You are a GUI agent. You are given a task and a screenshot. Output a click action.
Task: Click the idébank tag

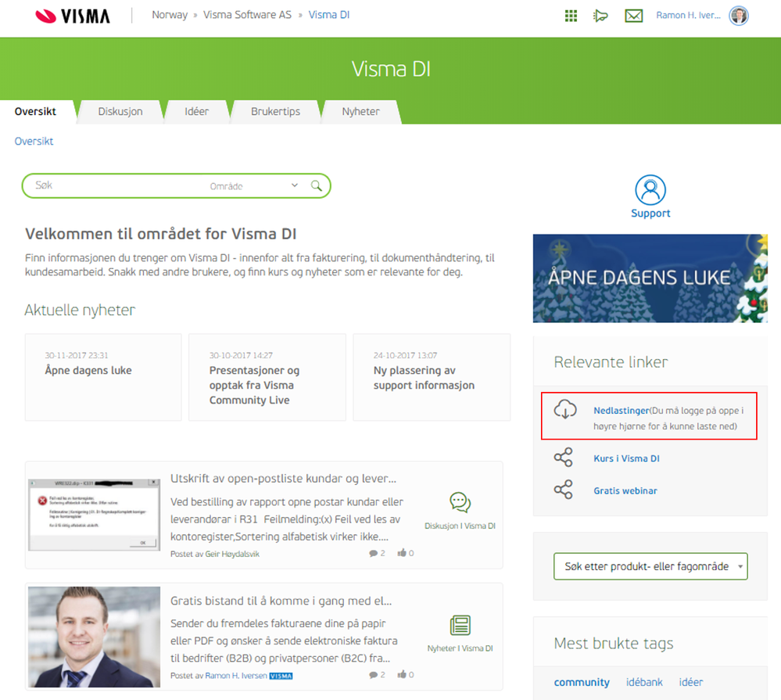[x=644, y=682]
